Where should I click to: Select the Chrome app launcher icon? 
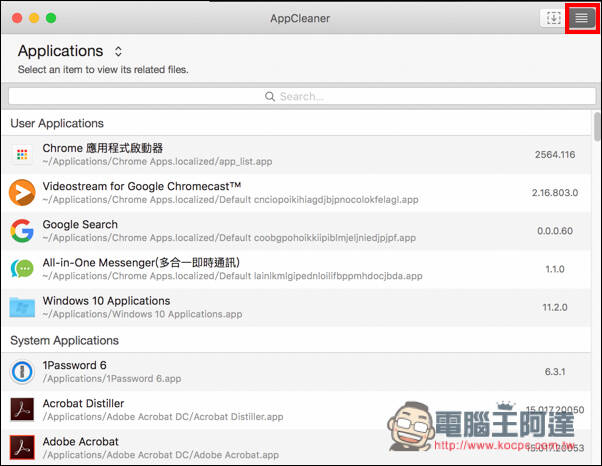(22, 154)
